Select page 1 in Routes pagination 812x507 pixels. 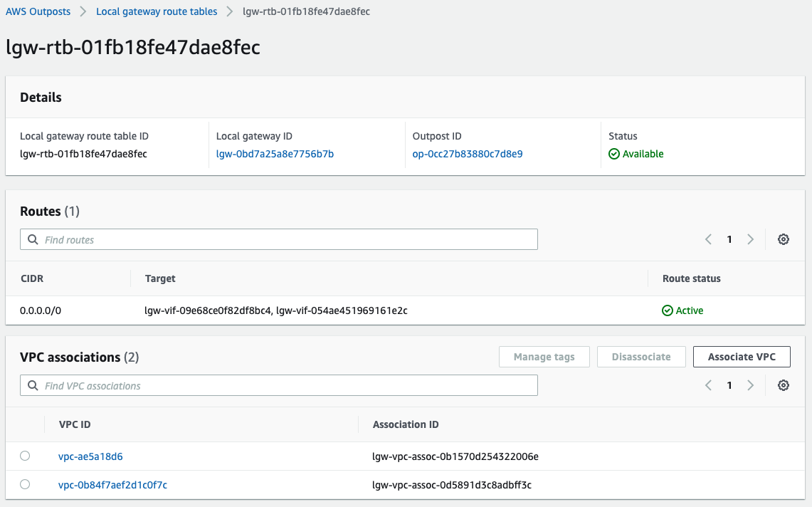coord(729,239)
